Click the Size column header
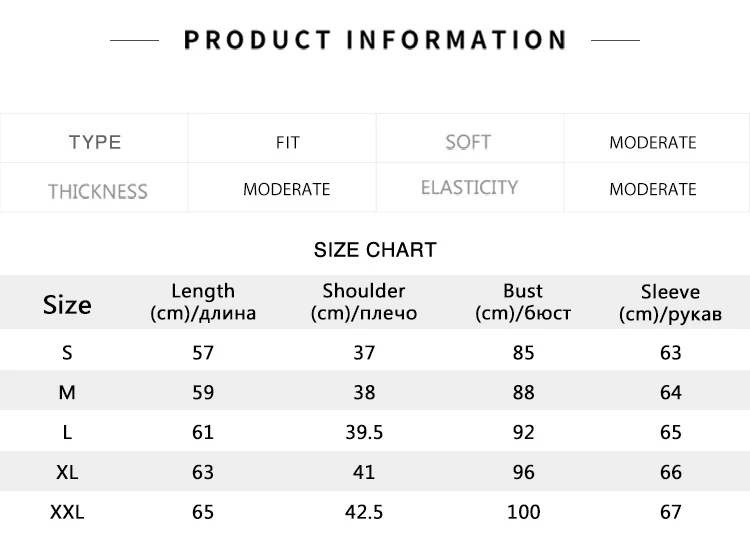The height and width of the screenshot is (554, 750). 67,305
